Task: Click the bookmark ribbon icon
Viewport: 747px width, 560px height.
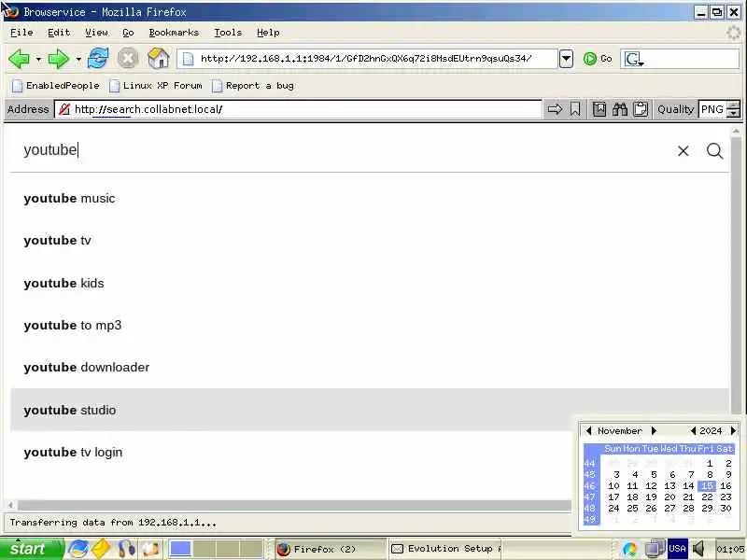Action: (x=575, y=109)
